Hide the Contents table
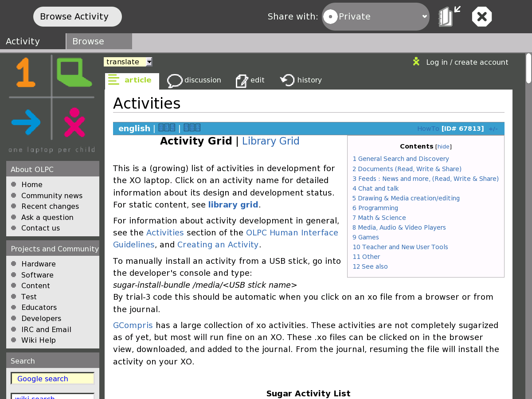Viewport: 532px width, 399px height. click(443, 147)
